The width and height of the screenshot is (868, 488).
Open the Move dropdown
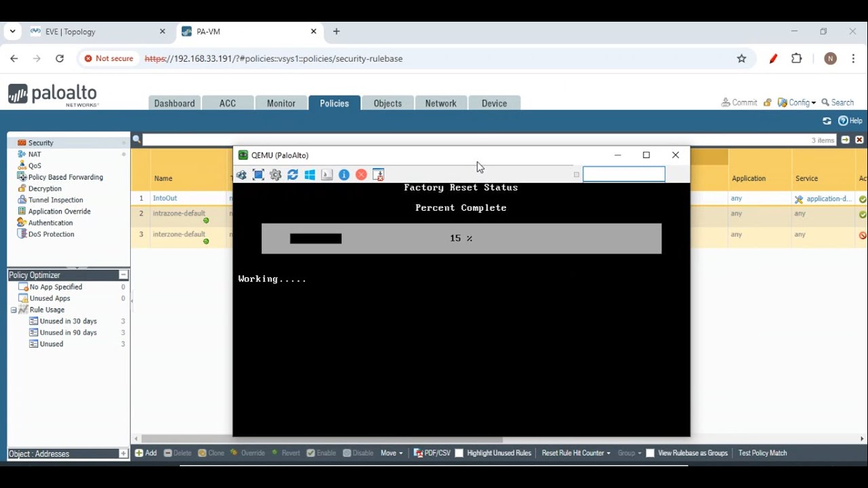pyautogui.click(x=391, y=453)
